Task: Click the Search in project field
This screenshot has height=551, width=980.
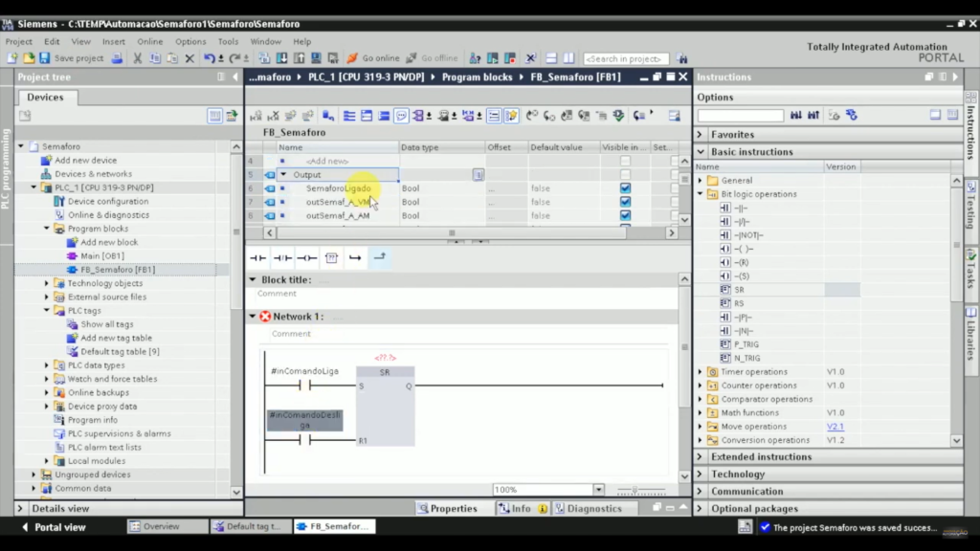Action: [625, 58]
